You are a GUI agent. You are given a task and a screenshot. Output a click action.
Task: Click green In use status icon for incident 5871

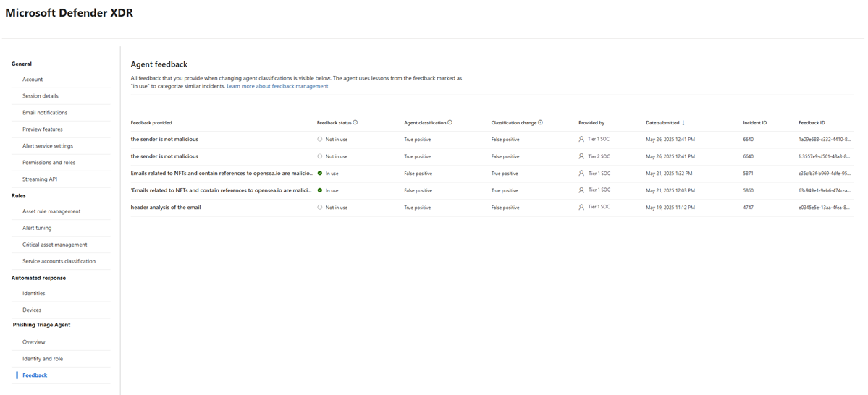point(319,173)
